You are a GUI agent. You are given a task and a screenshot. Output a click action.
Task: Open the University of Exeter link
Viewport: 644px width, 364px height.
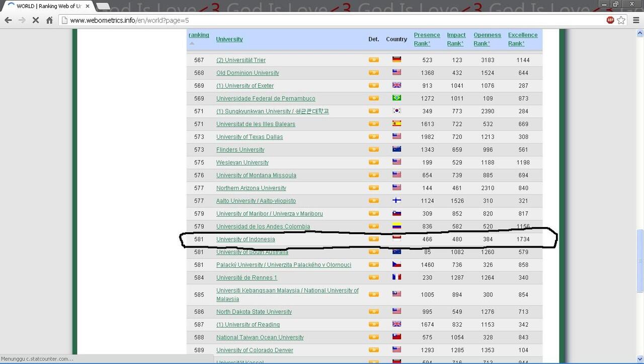tap(245, 86)
